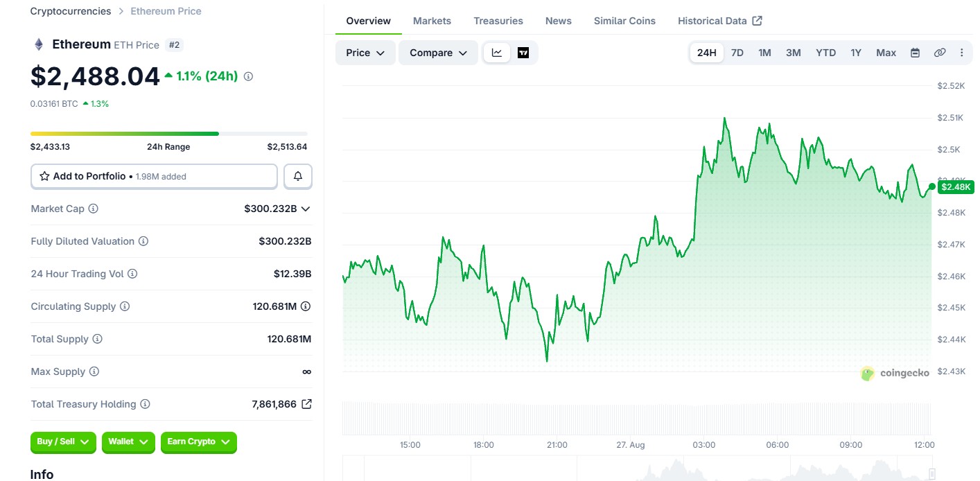Click the $2,488.04 price text
Viewport: 980px width, 481px height.
96,76
